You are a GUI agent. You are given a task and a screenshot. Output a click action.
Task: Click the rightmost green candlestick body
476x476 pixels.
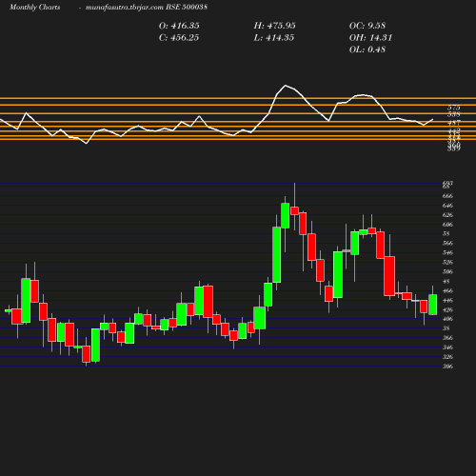click(x=433, y=305)
